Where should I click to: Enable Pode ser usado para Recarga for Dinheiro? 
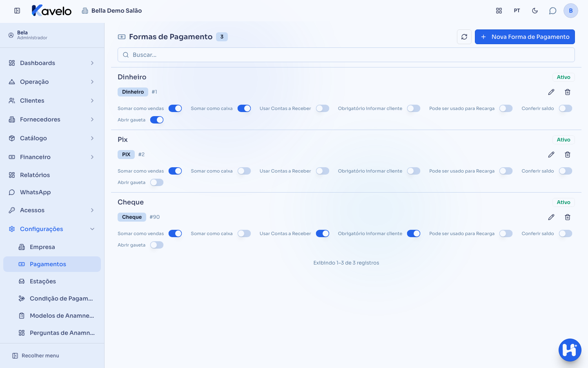[506, 108]
